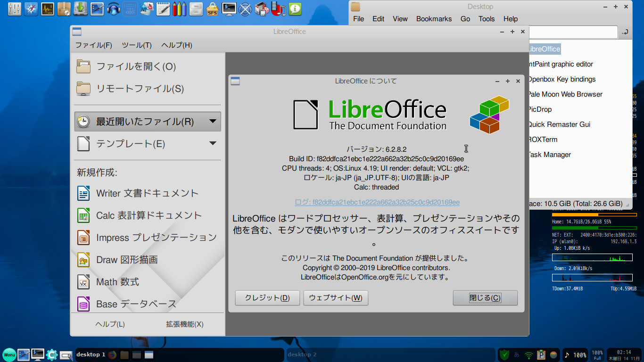
Task: Create a new Calc 表計算ドキュメント
Action: pos(148,215)
